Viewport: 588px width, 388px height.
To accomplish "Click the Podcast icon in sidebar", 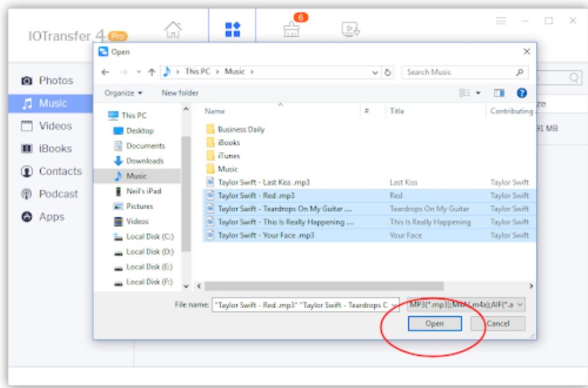I will click(x=26, y=194).
